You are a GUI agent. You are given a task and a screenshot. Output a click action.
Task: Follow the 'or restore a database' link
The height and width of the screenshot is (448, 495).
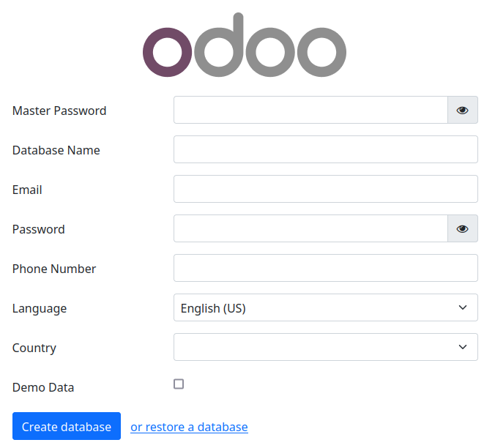point(189,427)
